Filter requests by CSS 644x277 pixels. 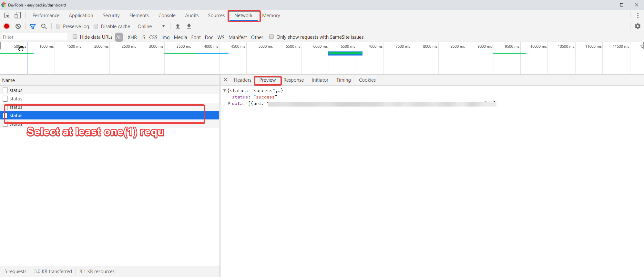pyautogui.click(x=153, y=37)
